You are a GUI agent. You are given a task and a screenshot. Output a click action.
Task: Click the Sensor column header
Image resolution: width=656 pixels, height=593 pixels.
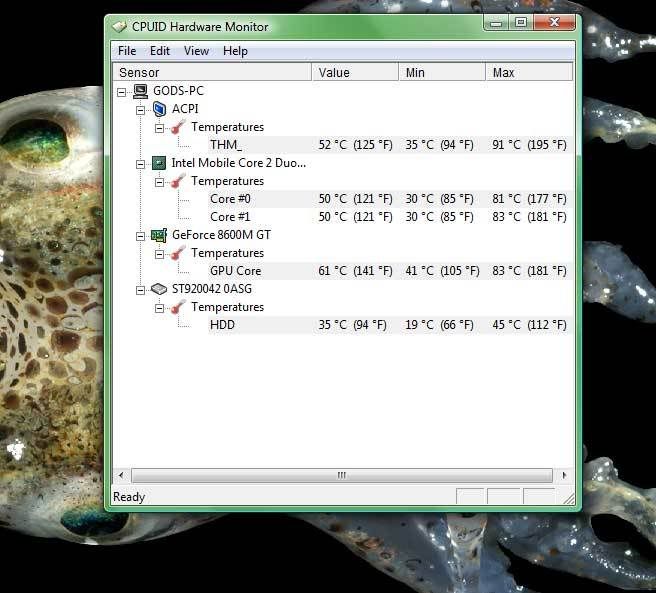click(213, 72)
